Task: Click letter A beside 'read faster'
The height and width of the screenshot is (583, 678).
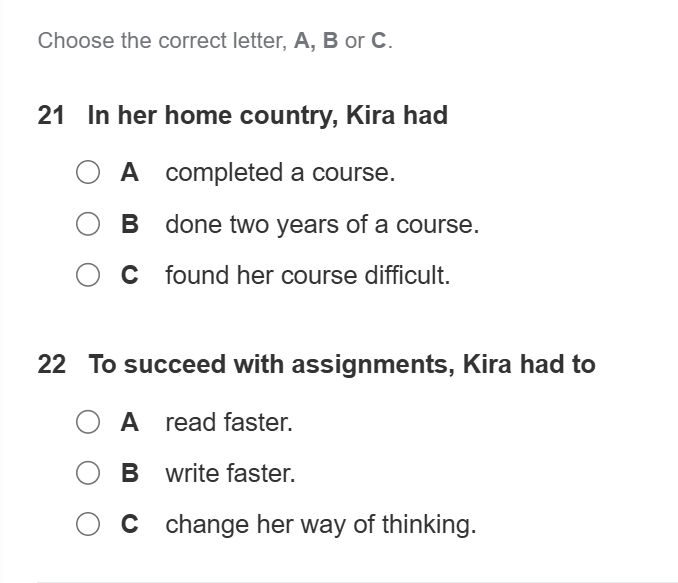Action: click(129, 423)
